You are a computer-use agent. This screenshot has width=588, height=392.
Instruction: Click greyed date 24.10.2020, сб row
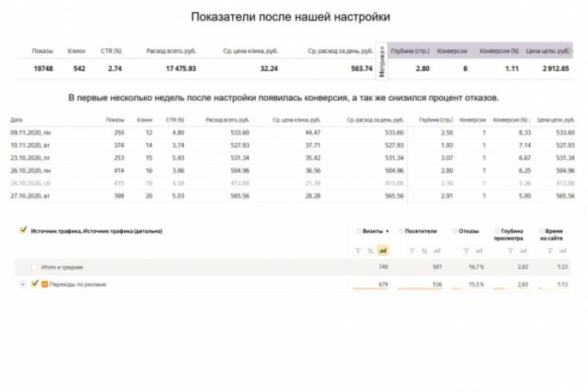(30, 183)
